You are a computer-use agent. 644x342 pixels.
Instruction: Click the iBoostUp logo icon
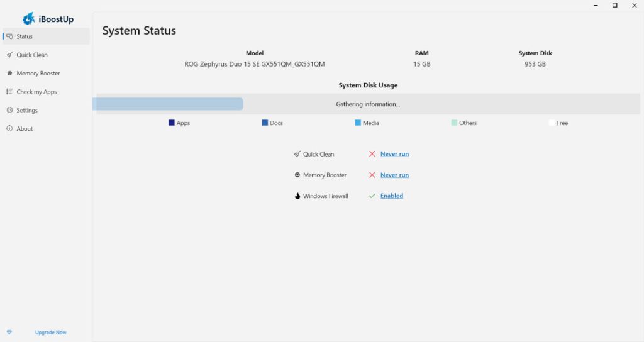pos(28,19)
